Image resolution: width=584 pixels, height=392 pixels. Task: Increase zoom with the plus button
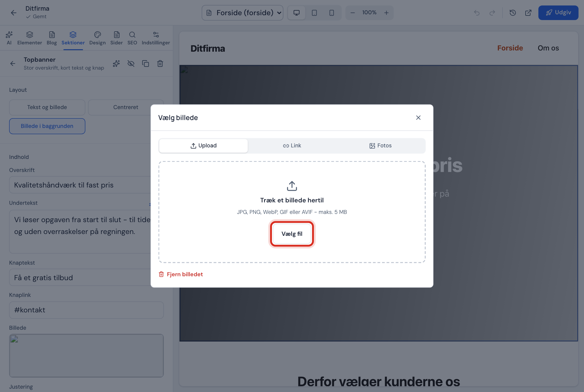(x=386, y=13)
